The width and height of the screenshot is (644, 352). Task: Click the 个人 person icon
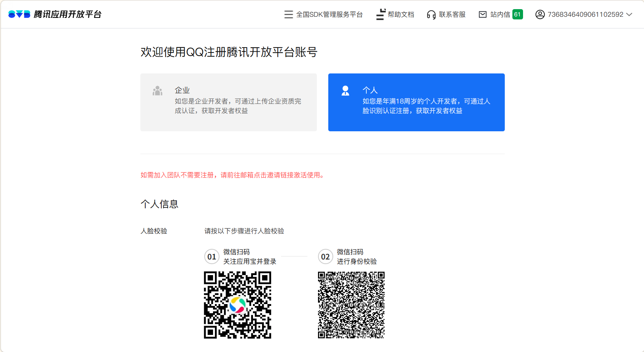[345, 91]
